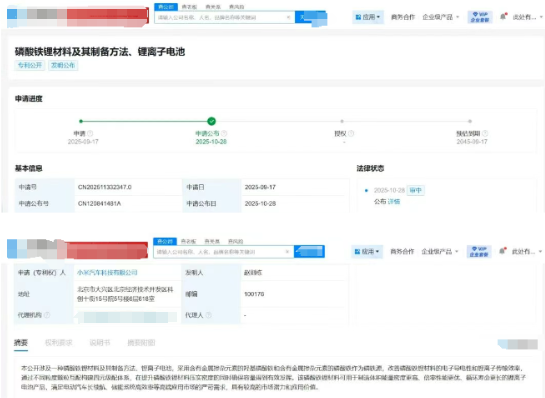Click the patent title 磷酸铁锂材料及其制备方法

[100, 52]
